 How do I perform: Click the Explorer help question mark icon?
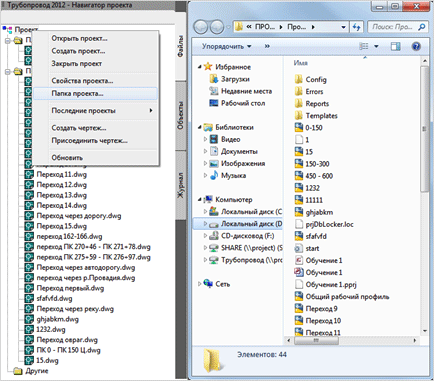coord(416,46)
